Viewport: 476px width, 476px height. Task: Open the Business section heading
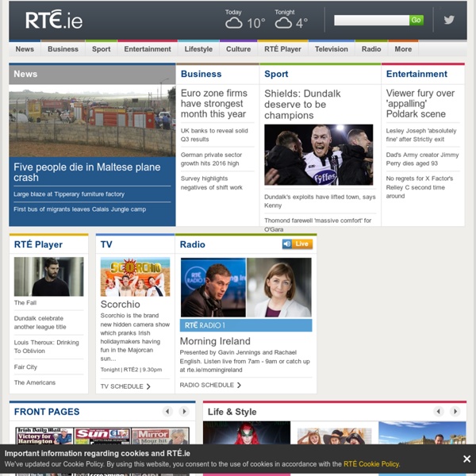click(201, 74)
